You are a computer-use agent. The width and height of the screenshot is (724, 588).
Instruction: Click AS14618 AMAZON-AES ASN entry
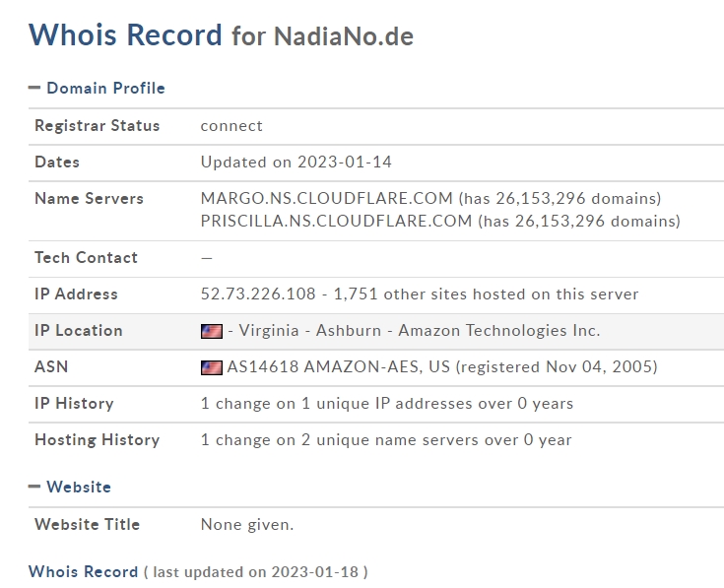339,367
